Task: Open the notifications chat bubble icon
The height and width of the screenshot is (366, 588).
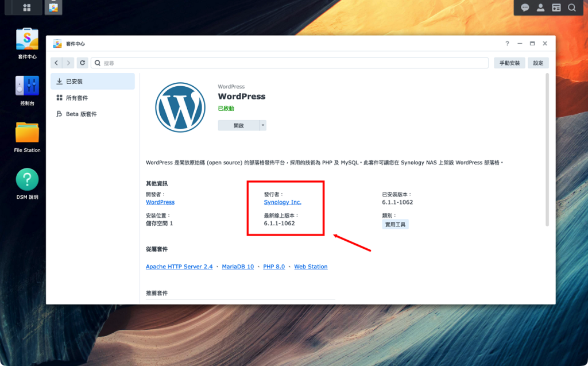Action: (x=525, y=7)
